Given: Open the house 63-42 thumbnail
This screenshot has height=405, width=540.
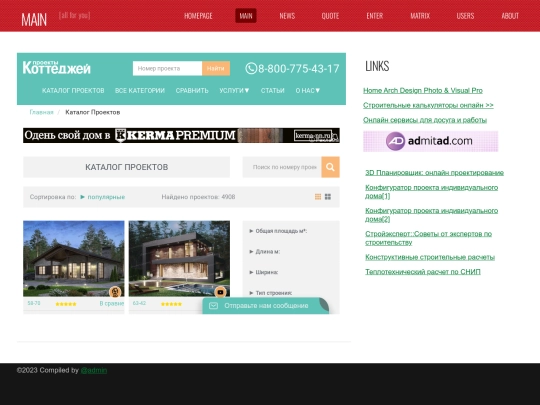Looking at the screenshot, I should pyautogui.click(x=179, y=259).
